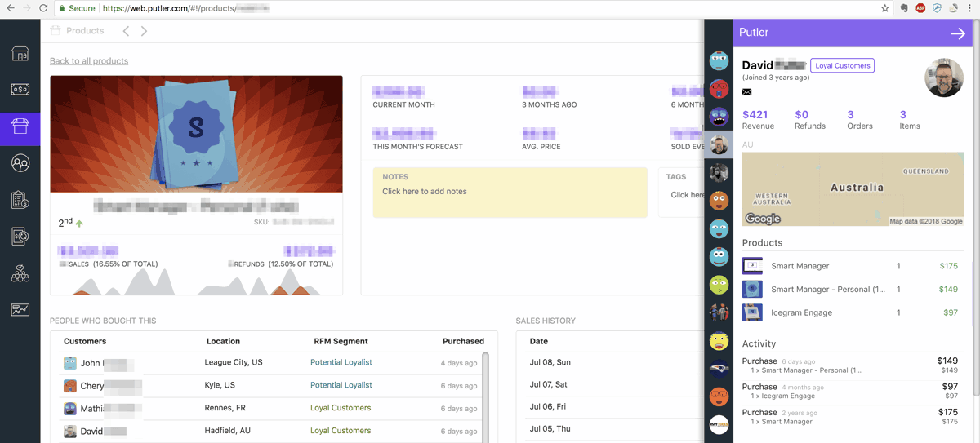
Task: Click the customers table scrollbar
Action: coord(486,396)
